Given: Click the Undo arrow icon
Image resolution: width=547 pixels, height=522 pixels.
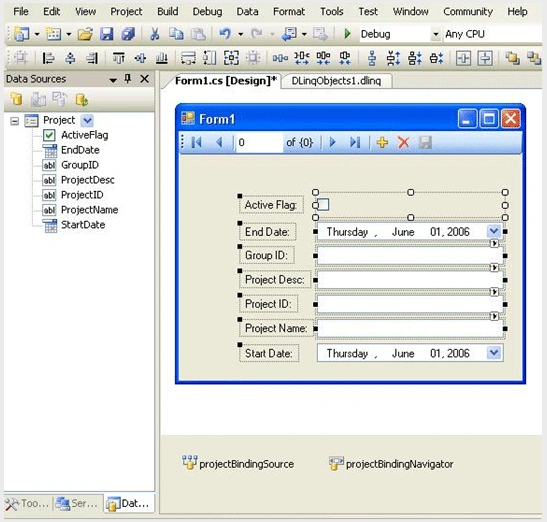Looking at the screenshot, I should pyautogui.click(x=225, y=34).
